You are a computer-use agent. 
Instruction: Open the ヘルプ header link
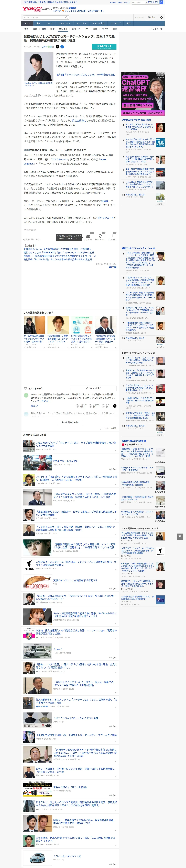(x=127, y=2)
